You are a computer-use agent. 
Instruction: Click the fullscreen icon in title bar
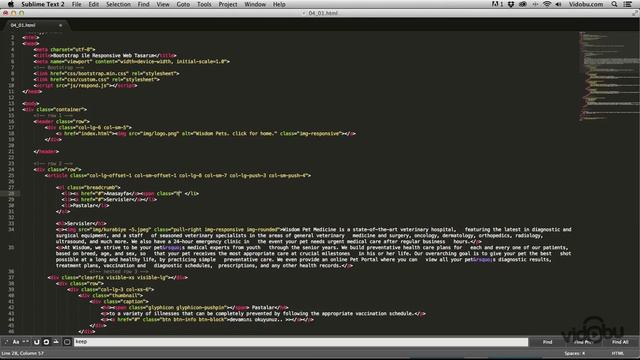pyautogui.click(x=635, y=13)
